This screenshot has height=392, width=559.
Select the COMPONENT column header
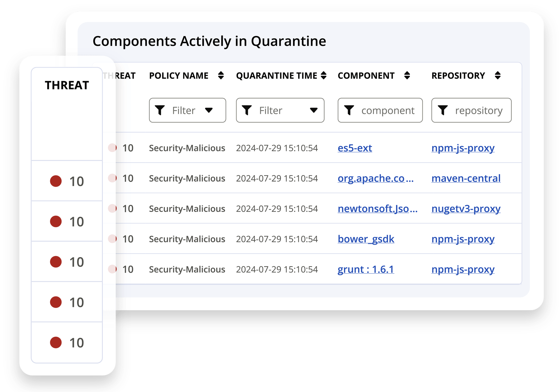[x=366, y=75]
